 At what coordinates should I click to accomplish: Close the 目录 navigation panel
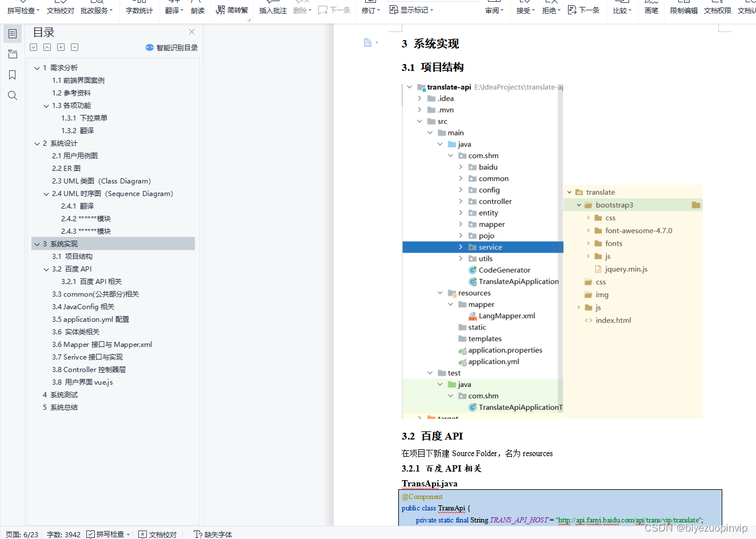[191, 32]
